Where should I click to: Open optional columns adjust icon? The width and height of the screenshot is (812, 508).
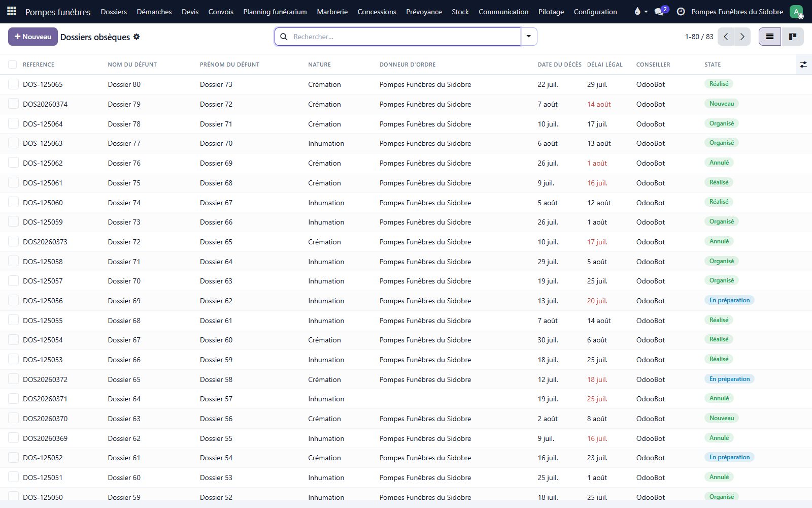click(x=803, y=65)
